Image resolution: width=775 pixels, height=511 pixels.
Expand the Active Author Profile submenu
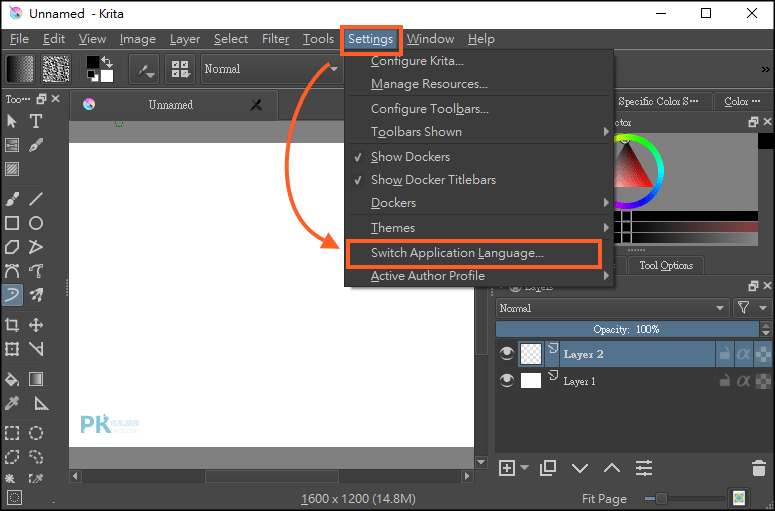coord(479,276)
